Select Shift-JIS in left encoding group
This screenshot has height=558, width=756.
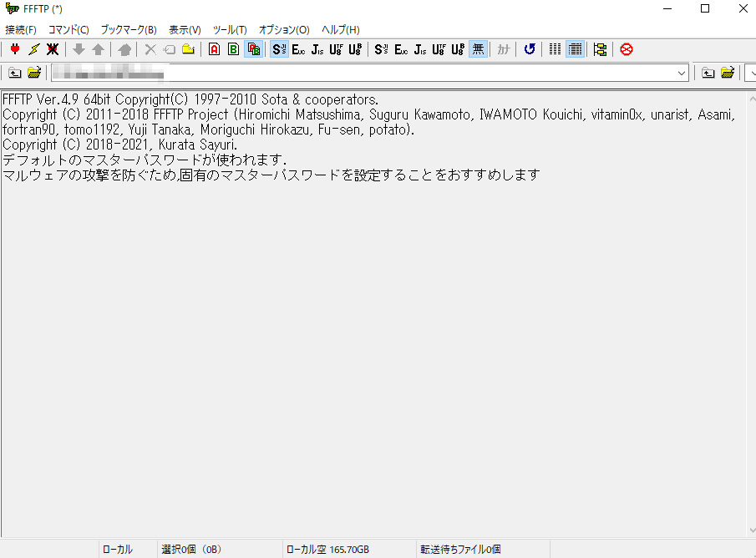pyautogui.click(x=279, y=49)
